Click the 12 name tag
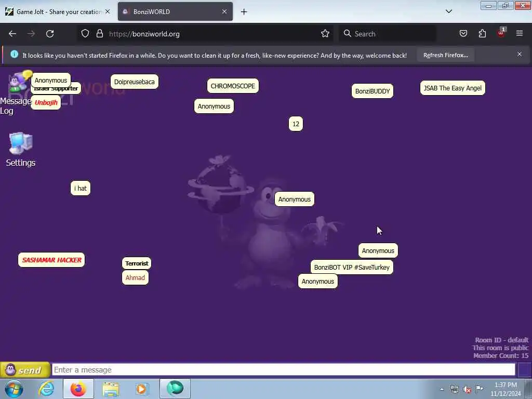 296,124
